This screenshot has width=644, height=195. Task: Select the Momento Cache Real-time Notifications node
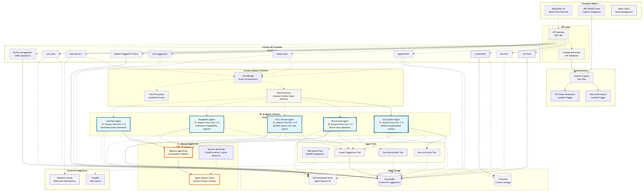pos(64,179)
